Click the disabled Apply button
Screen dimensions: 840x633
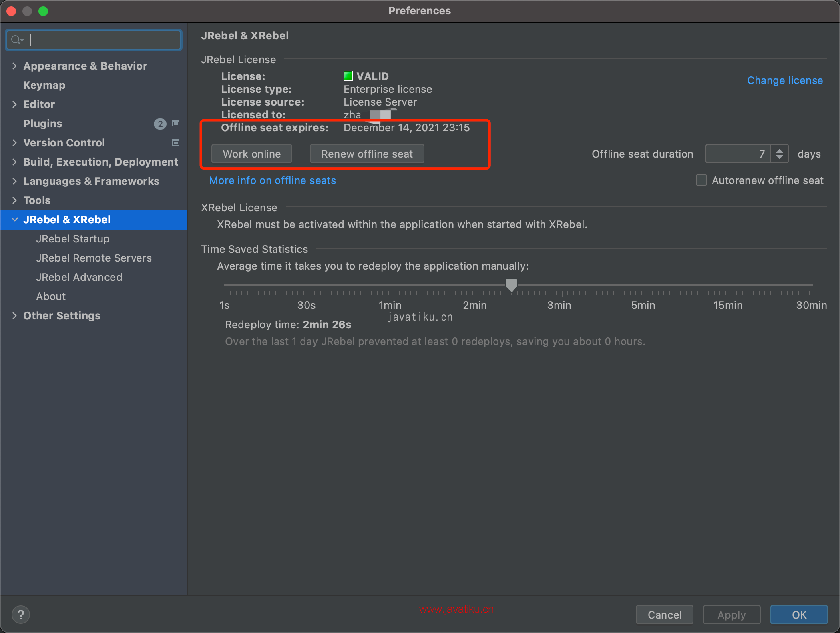[731, 615]
